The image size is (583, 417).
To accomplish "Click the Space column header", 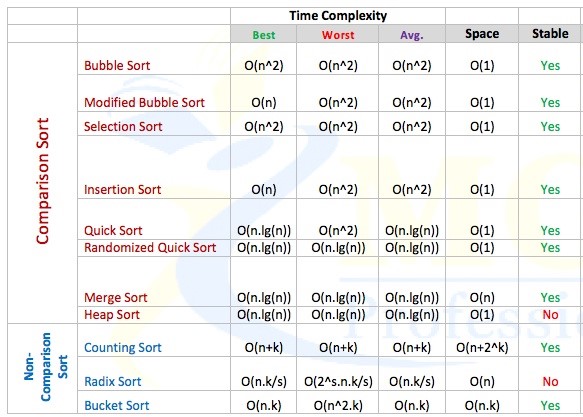I will (x=482, y=34).
